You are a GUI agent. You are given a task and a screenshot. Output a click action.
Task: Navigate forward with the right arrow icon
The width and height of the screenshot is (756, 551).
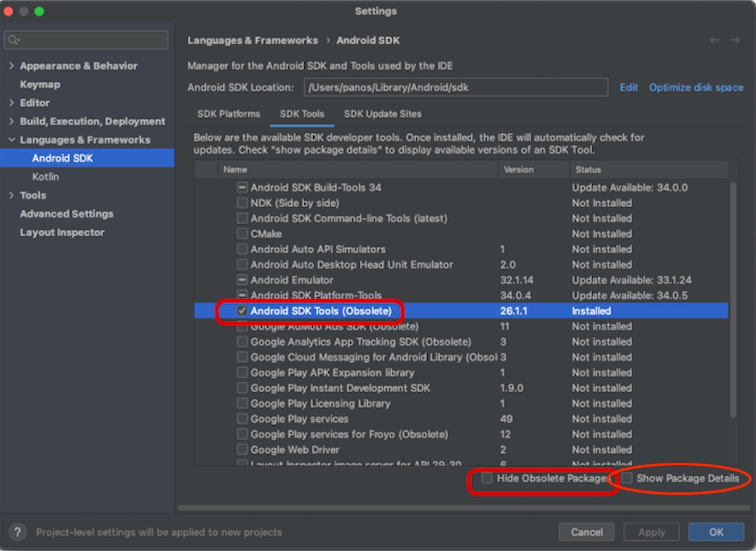click(x=735, y=40)
